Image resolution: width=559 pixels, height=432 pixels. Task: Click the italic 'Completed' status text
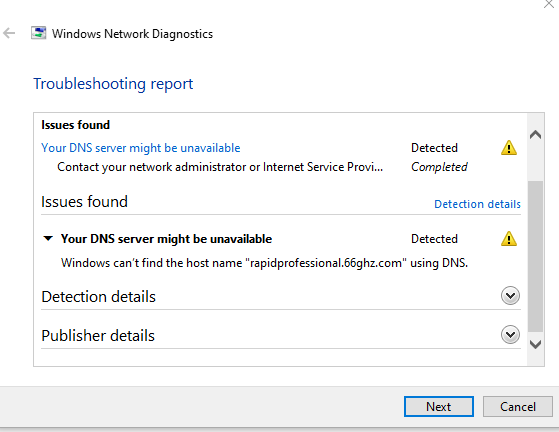pyautogui.click(x=439, y=167)
